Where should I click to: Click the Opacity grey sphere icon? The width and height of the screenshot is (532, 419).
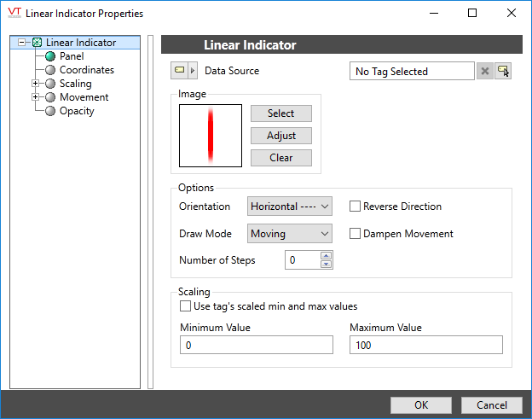tap(50, 111)
